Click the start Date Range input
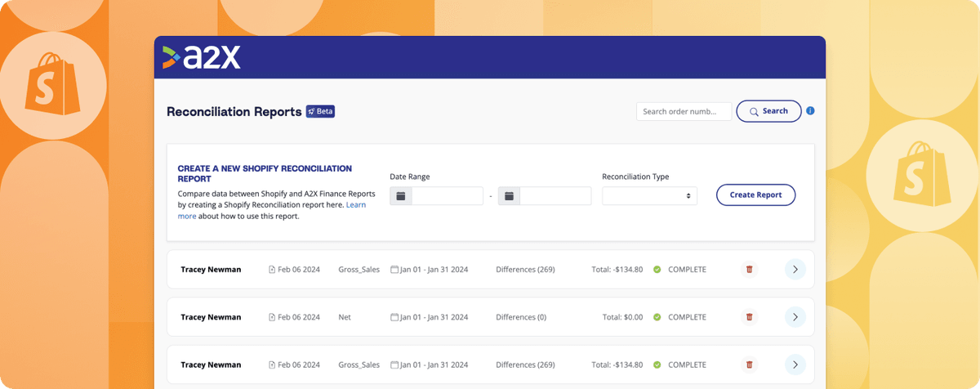 tap(447, 196)
